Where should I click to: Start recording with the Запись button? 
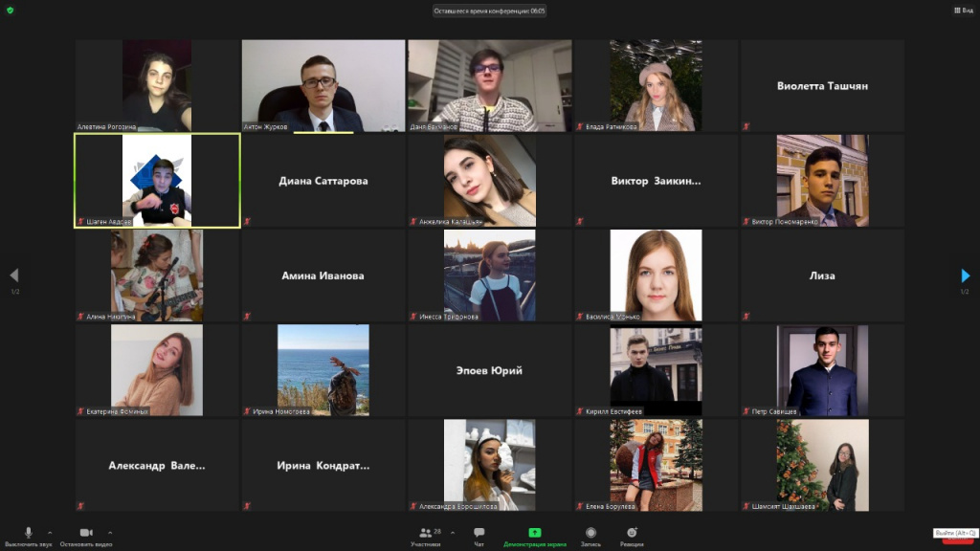click(590, 536)
